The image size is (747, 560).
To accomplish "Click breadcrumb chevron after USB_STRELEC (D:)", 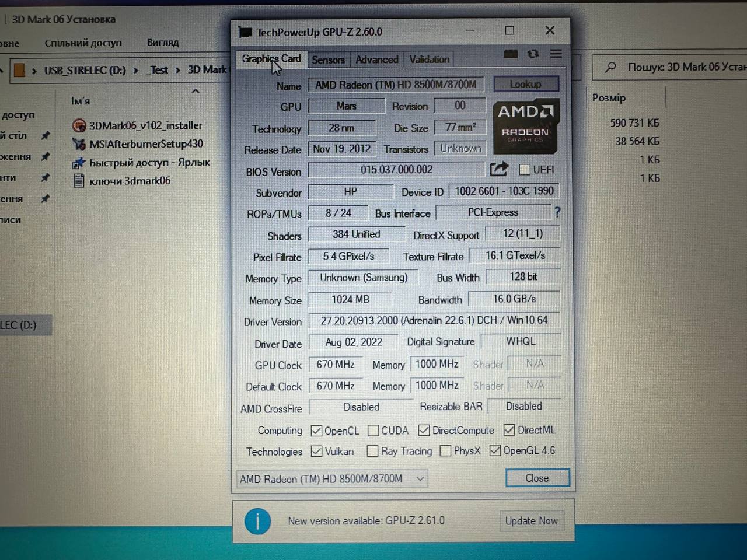I will click(135, 71).
